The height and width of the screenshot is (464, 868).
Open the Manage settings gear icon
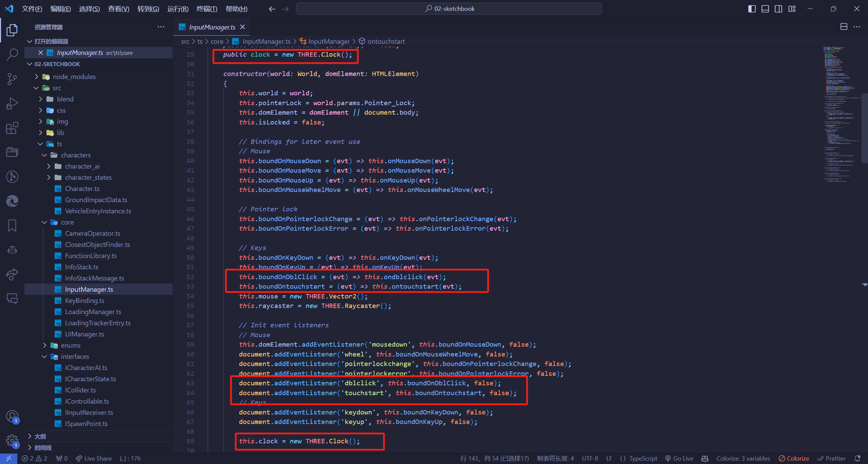coord(12,441)
